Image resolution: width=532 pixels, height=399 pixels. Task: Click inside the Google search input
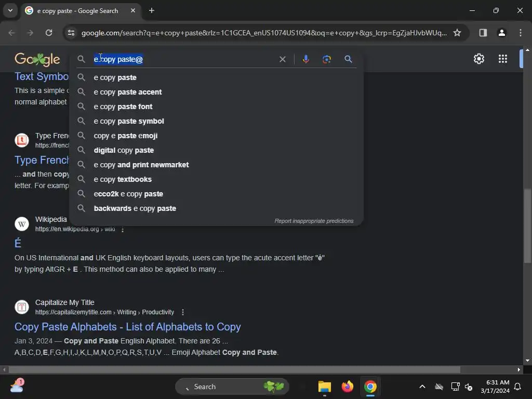tap(183, 59)
